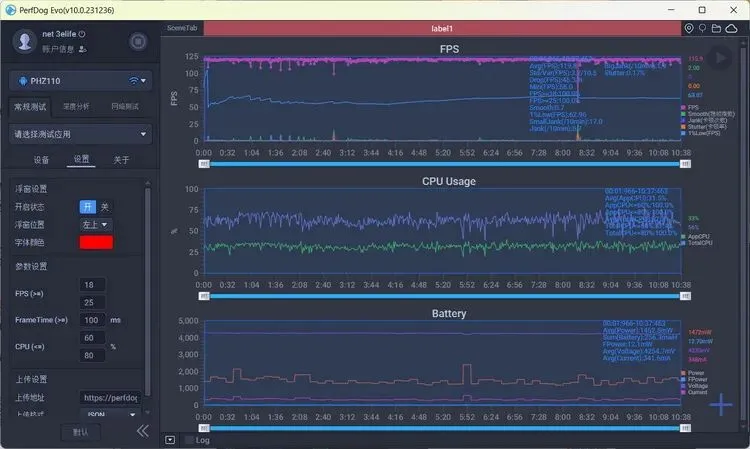Click the 默认 default button
This screenshot has height=449, width=750.
pyautogui.click(x=80, y=432)
